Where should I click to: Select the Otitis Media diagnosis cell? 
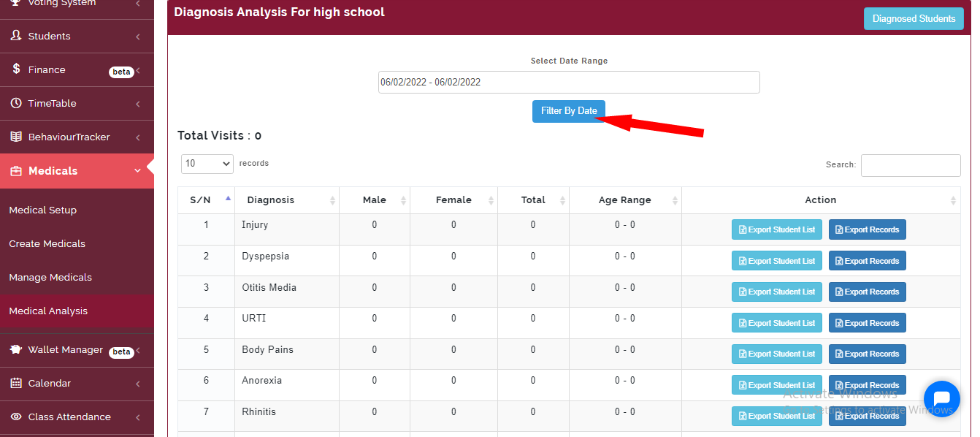pyautogui.click(x=287, y=292)
